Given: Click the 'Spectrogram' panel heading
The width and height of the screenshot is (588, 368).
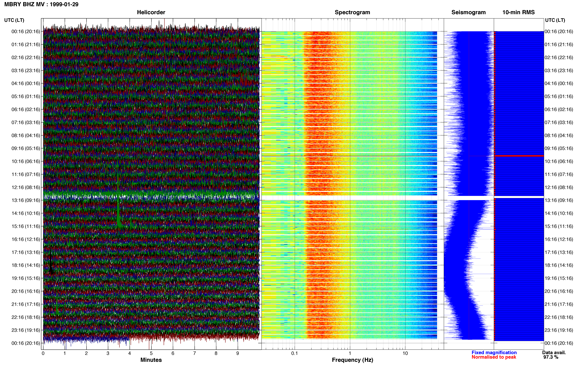Looking at the screenshot, I should [352, 12].
